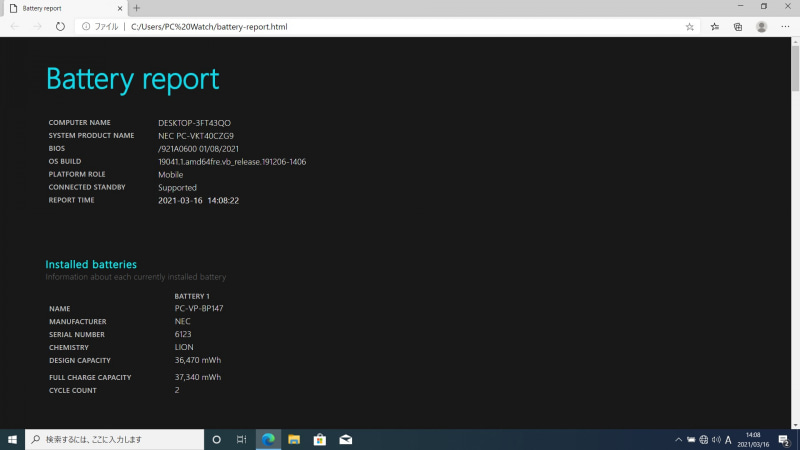Show hidden system tray icons
The height and width of the screenshot is (450, 800).
(x=678, y=439)
